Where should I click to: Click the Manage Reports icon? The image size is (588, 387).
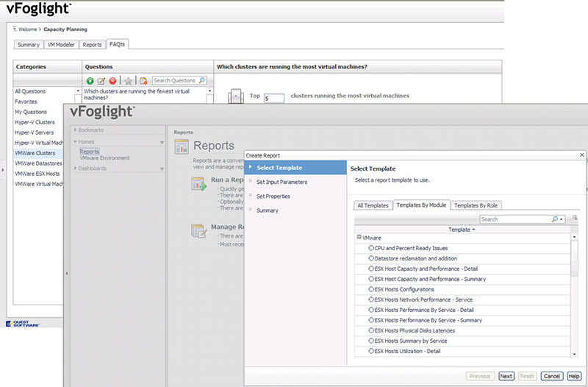coord(198,231)
